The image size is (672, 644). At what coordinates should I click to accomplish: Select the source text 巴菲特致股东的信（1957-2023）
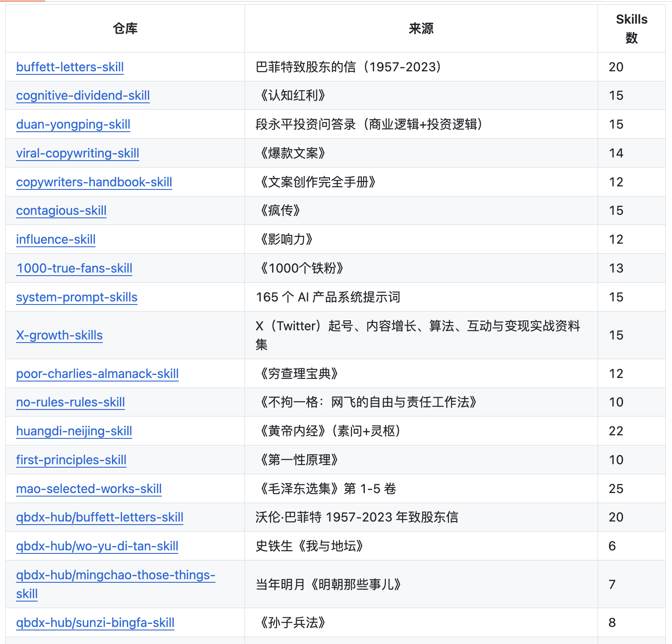(x=349, y=67)
